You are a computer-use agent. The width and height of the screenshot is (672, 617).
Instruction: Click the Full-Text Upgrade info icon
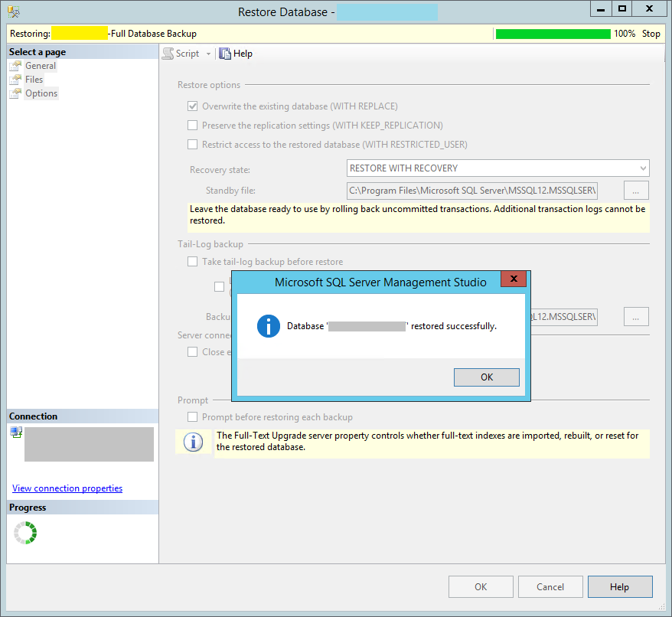[194, 442]
